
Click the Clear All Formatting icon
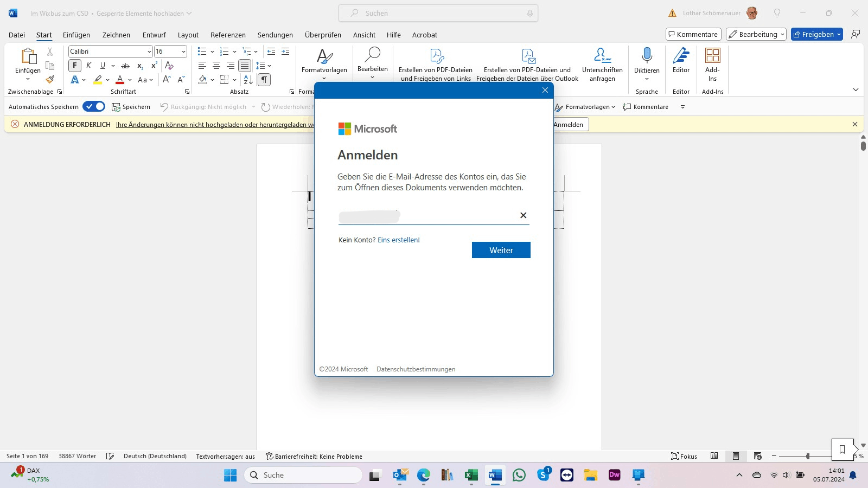pyautogui.click(x=169, y=66)
